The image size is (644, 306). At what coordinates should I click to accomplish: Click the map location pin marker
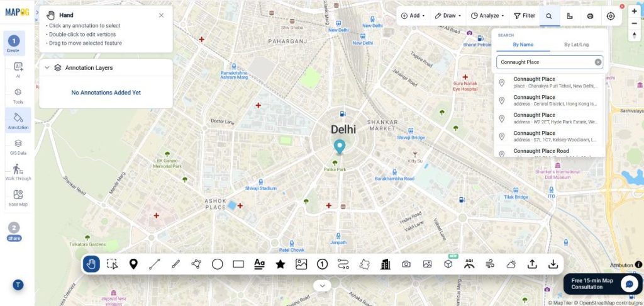(339, 147)
